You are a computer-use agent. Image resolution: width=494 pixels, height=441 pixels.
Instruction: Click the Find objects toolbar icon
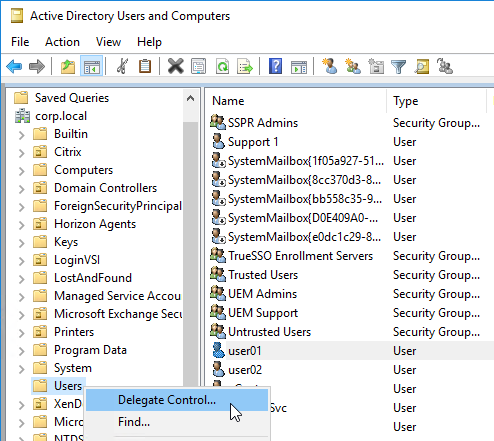click(x=422, y=66)
